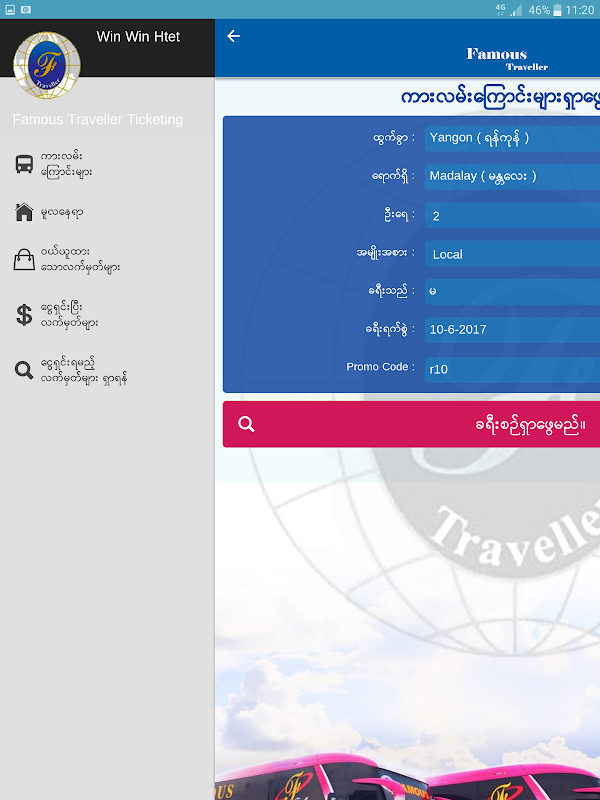Image resolution: width=600 pixels, height=800 pixels.
Task: Tap Famous Traveller Ticketing title
Action: (x=97, y=119)
